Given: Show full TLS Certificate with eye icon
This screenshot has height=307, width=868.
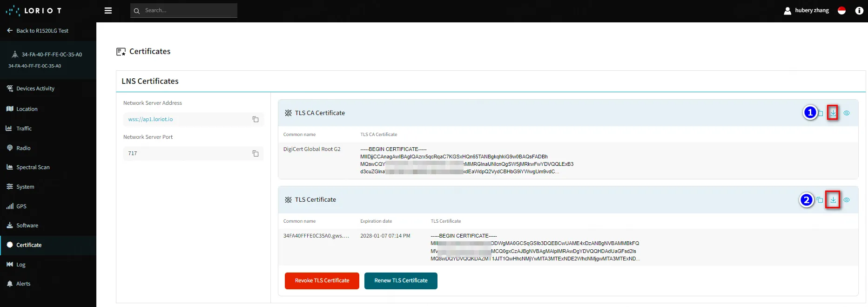Looking at the screenshot, I should point(847,200).
